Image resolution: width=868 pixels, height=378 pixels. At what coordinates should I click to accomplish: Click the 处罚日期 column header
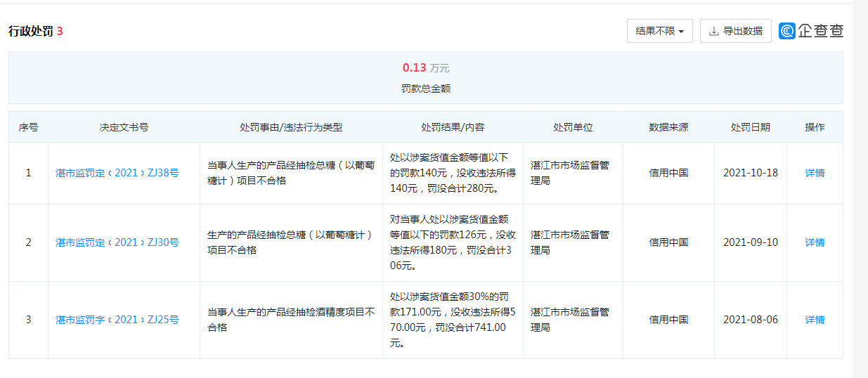pos(750,127)
